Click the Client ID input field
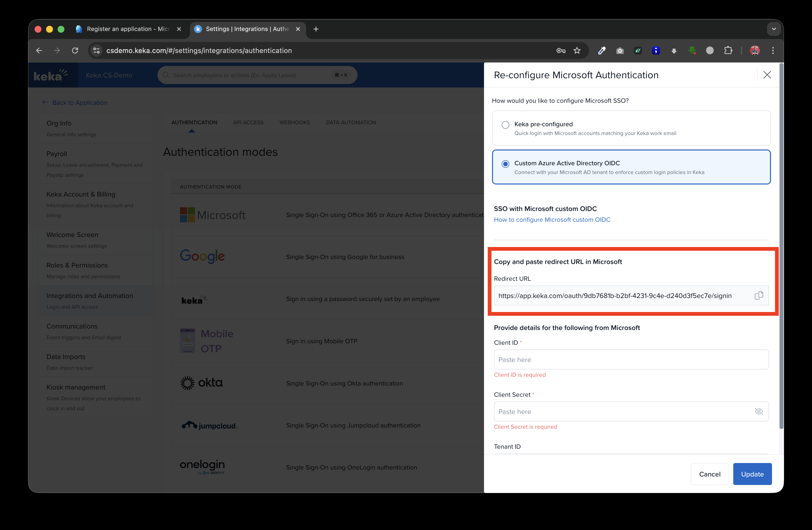Viewport: 812px width, 530px height. point(631,360)
